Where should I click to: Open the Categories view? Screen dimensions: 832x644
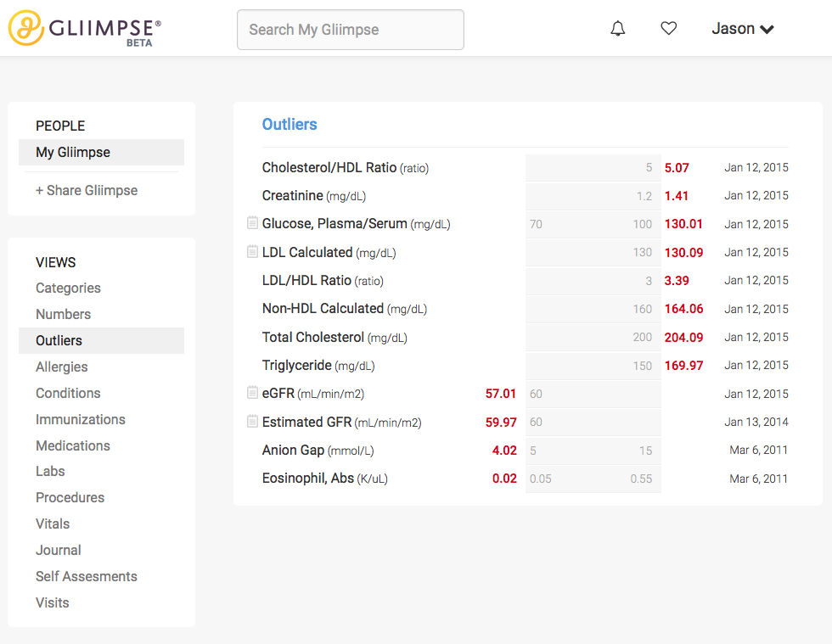(68, 288)
